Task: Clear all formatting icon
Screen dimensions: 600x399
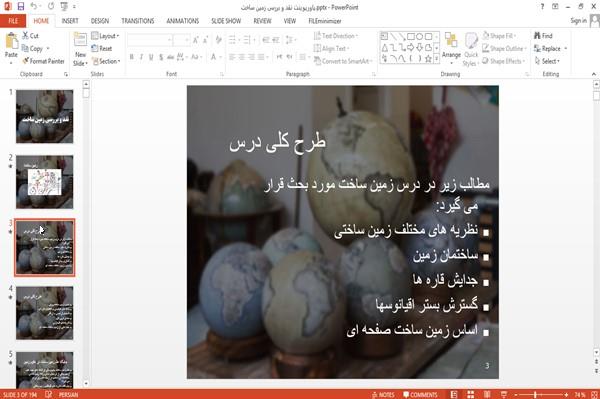Action: coord(218,40)
